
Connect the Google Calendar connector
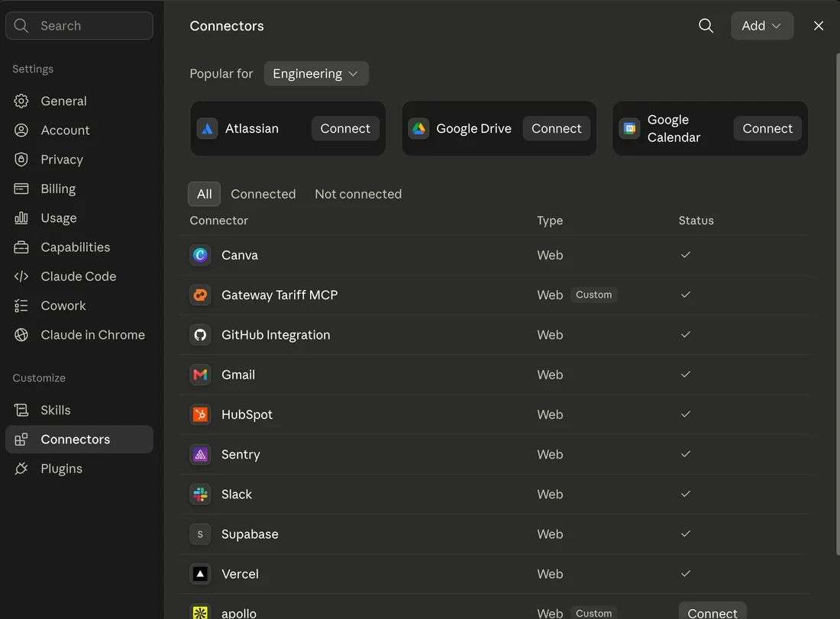pyautogui.click(x=767, y=128)
